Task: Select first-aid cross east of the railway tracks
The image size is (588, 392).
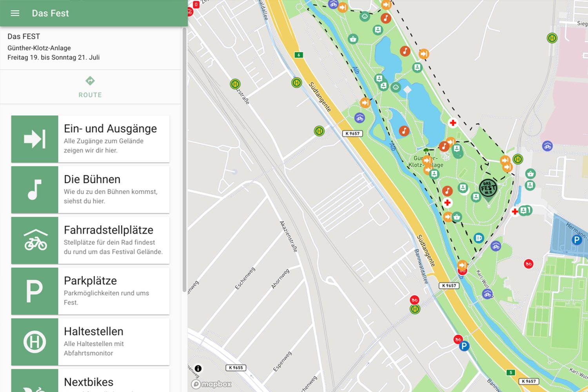Action: pyautogui.click(x=515, y=211)
